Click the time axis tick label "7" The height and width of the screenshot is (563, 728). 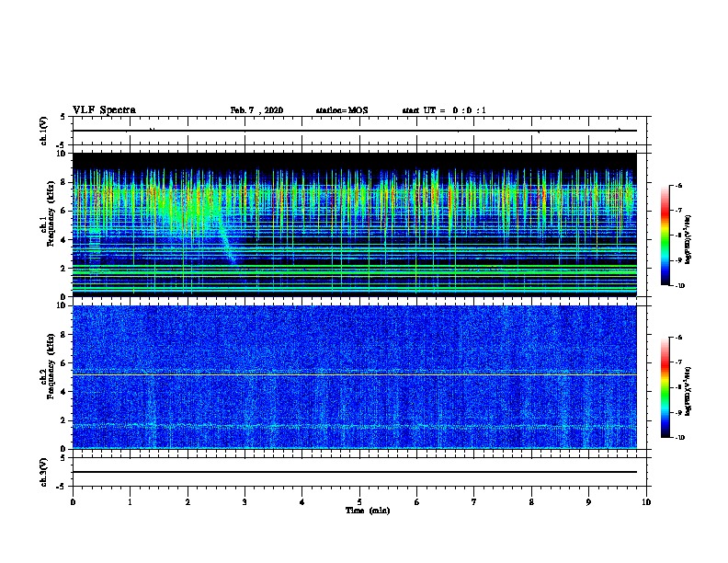[474, 502]
